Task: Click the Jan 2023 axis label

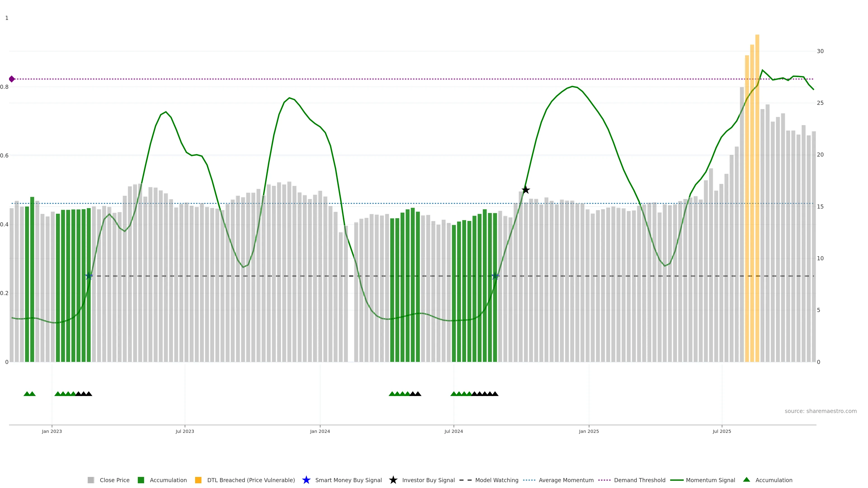Action: point(52,431)
